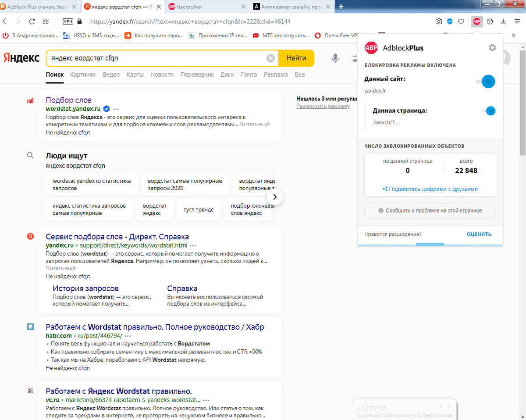Open speed dial grid icon
This screenshot has height=420, width=526.
[x=46, y=21]
